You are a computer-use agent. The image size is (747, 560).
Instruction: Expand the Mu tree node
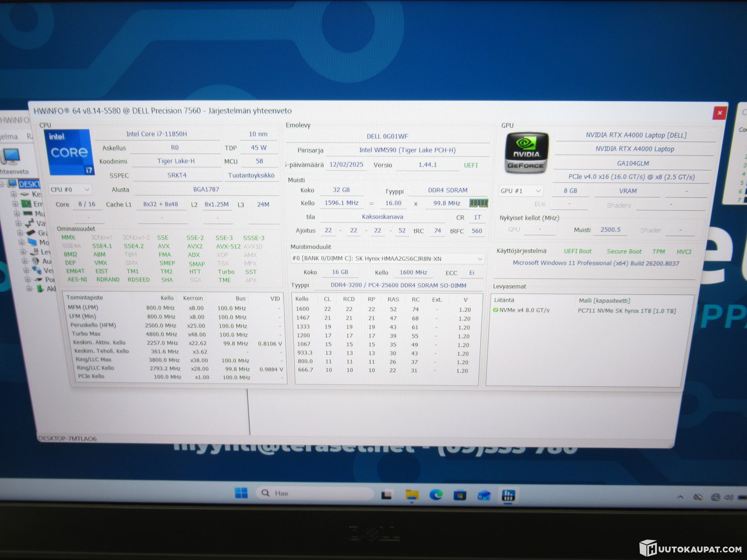(17, 213)
